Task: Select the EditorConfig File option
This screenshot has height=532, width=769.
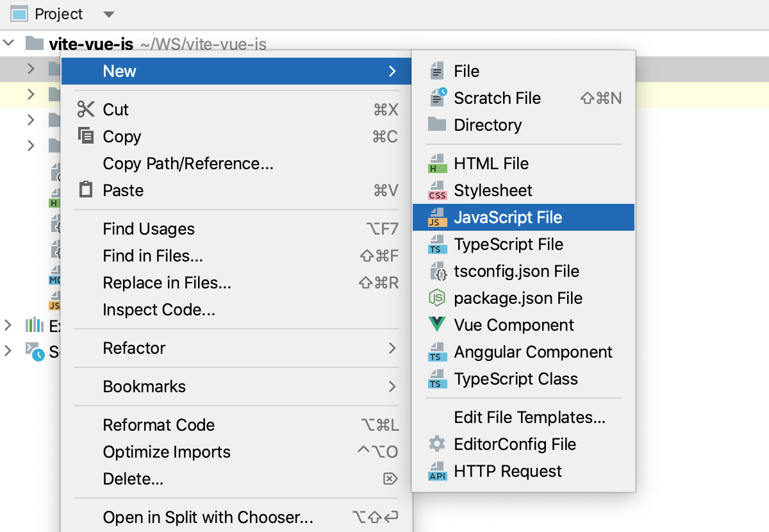Action: (515, 444)
